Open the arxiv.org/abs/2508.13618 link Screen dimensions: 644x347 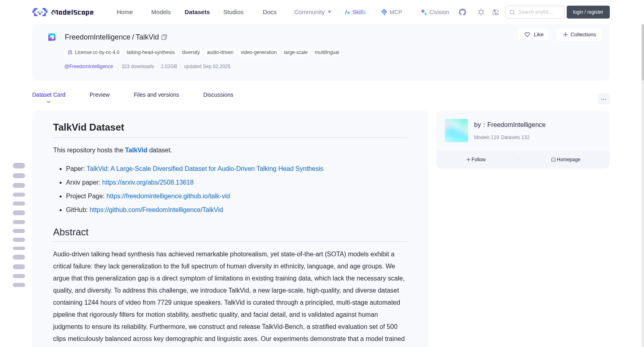click(148, 182)
